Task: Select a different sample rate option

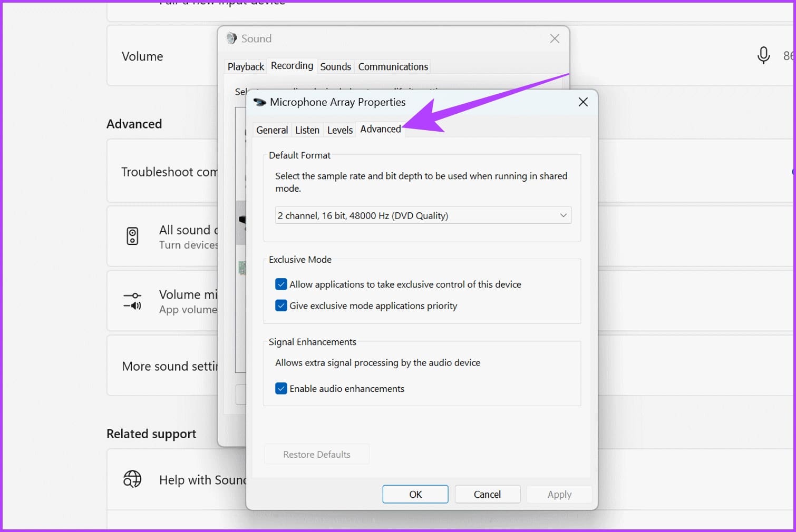Action: pos(423,215)
